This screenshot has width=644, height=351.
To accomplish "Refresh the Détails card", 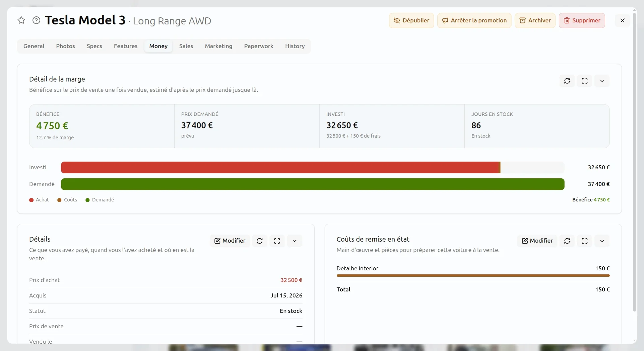I will (259, 241).
